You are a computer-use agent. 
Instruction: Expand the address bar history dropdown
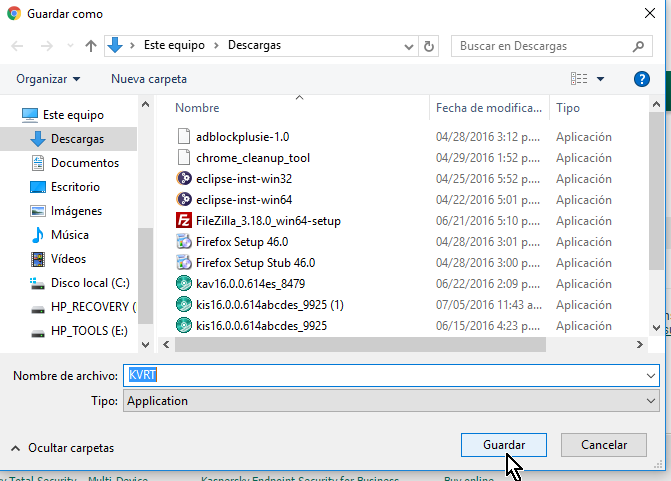click(409, 46)
